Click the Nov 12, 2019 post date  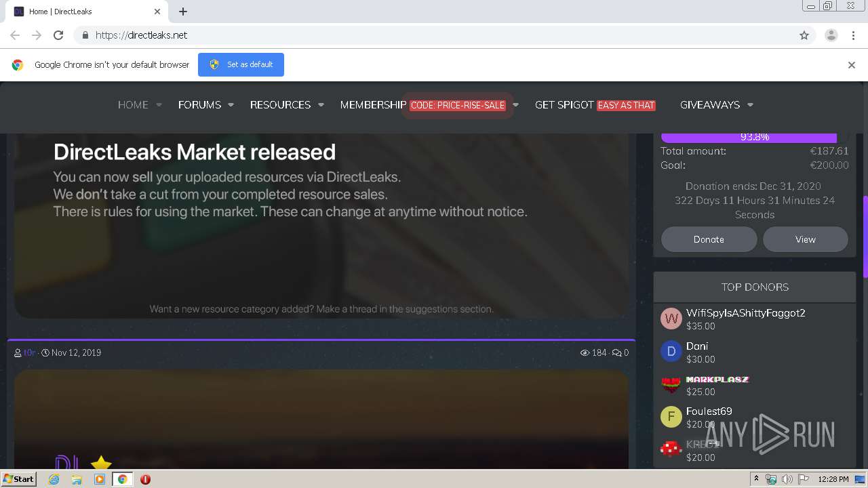point(76,352)
